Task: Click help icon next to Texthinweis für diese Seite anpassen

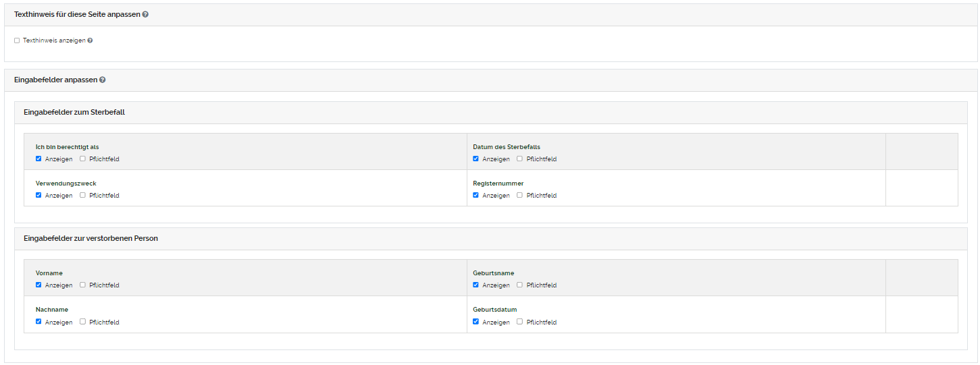Action: click(x=145, y=14)
